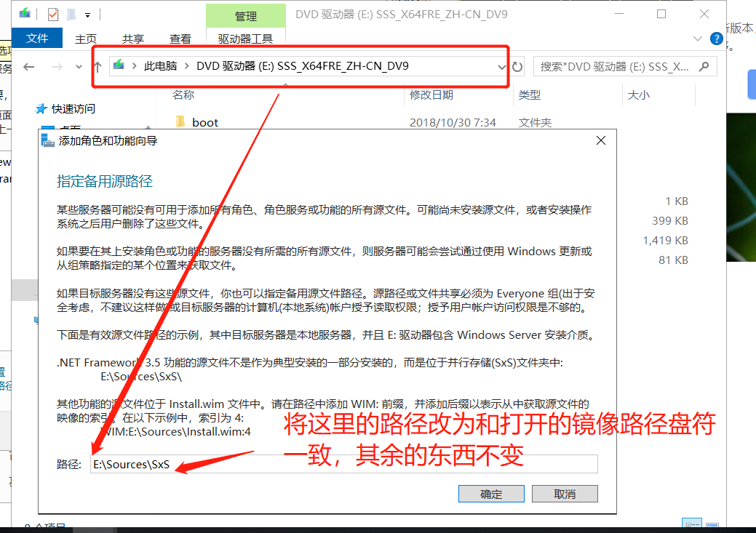Viewport: 756px width, 533px height.
Task: Click the Properties quick access icon
Action: (53, 14)
